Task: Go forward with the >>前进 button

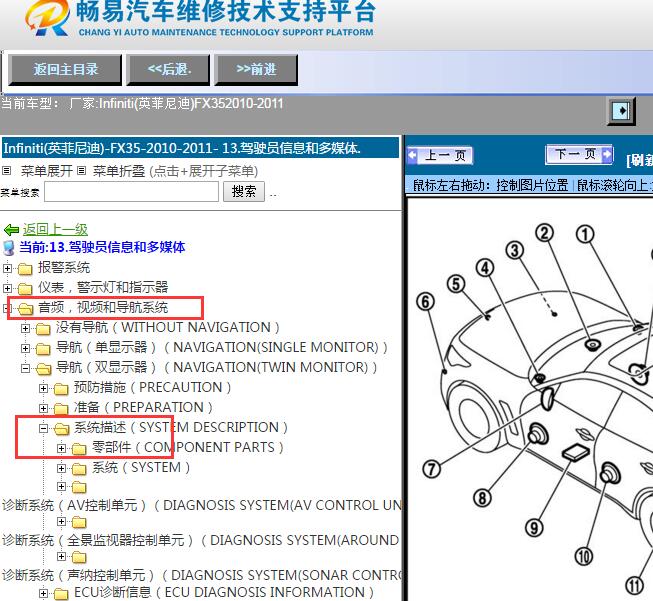Action: 256,69
